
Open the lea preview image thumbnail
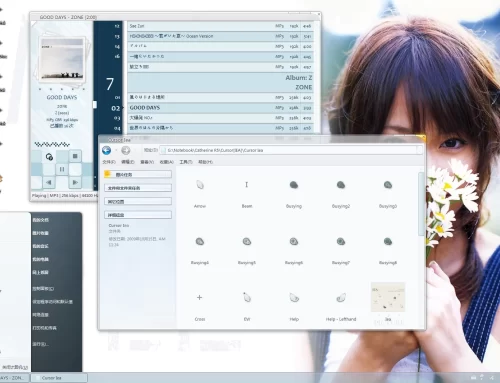pyautogui.click(x=388, y=297)
